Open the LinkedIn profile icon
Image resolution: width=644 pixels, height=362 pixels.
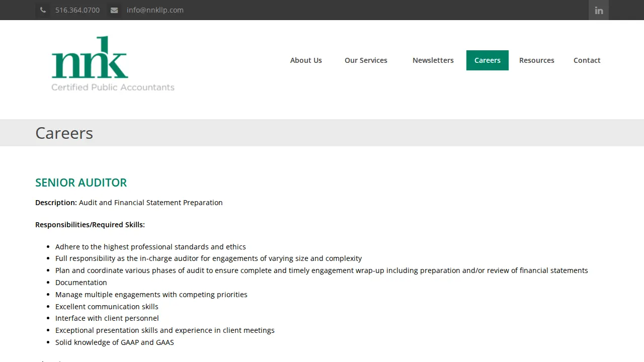tap(599, 10)
